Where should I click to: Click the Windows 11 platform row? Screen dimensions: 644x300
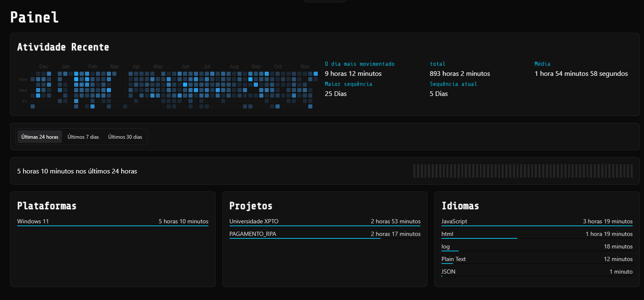click(x=113, y=222)
